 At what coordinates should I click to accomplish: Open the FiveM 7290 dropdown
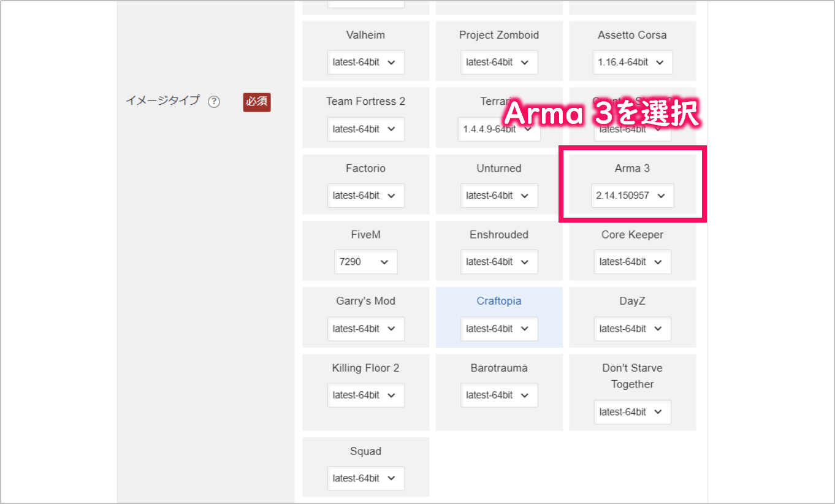point(365,262)
